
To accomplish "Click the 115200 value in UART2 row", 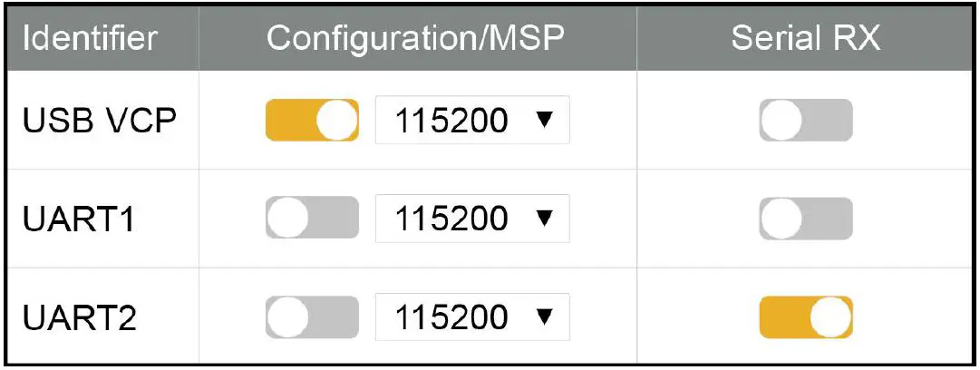I will pyautogui.click(x=451, y=317).
